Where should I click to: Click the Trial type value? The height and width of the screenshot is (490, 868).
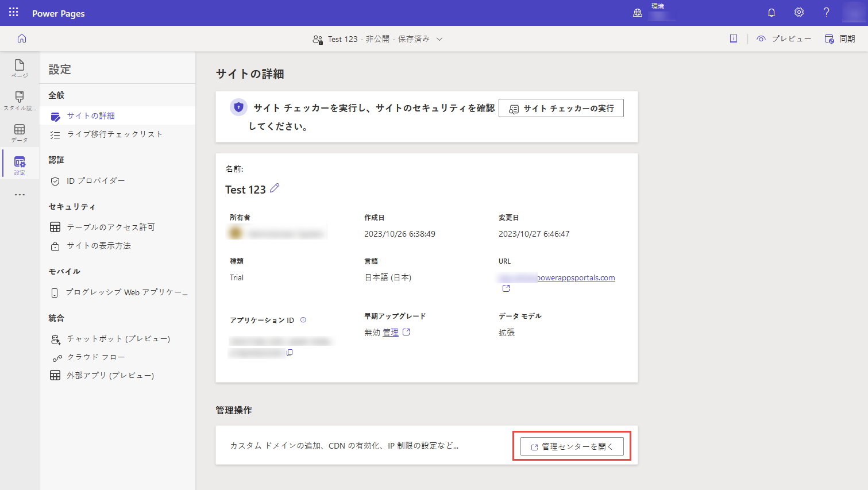coord(237,277)
